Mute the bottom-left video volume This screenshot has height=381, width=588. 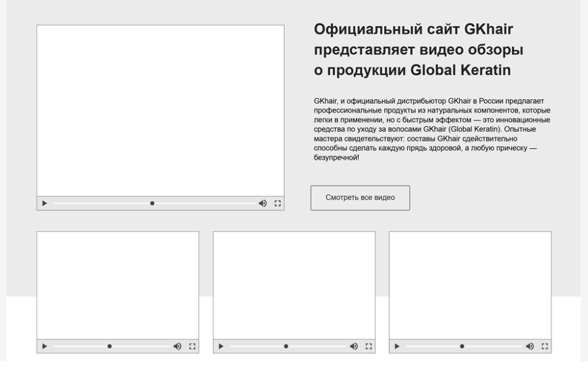(x=177, y=346)
